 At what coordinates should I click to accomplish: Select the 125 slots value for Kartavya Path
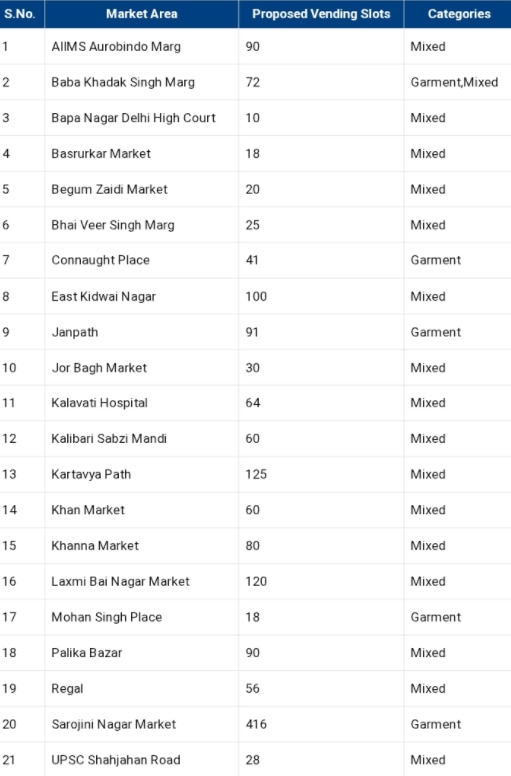click(256, 474)
